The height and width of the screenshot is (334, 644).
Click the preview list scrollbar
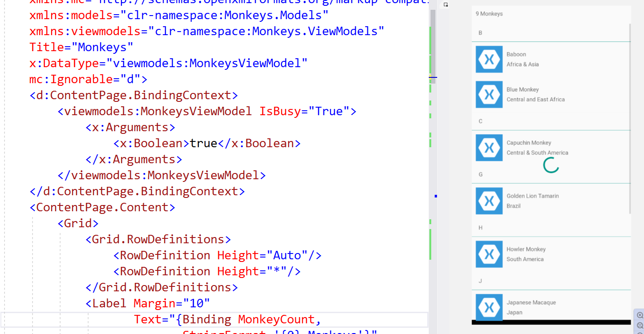[x=630, y=118]
